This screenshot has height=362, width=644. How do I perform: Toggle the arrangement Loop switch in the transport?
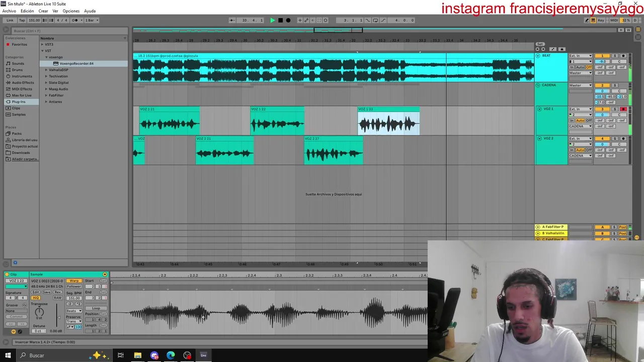tap(375, 20)
